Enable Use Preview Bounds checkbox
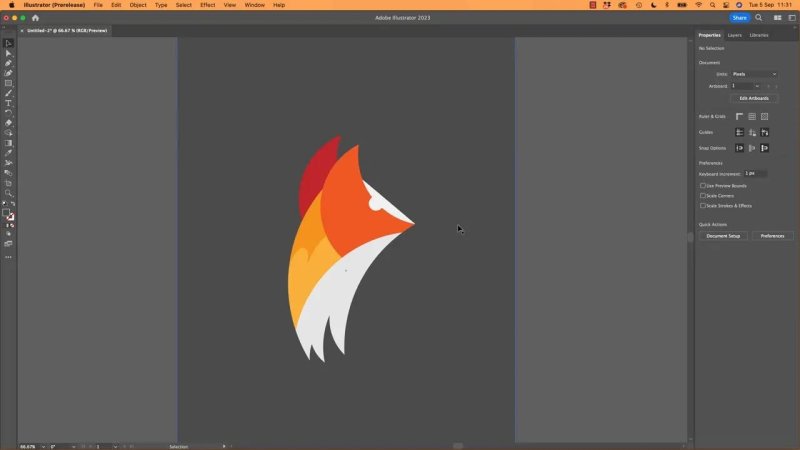 [703, 186]
